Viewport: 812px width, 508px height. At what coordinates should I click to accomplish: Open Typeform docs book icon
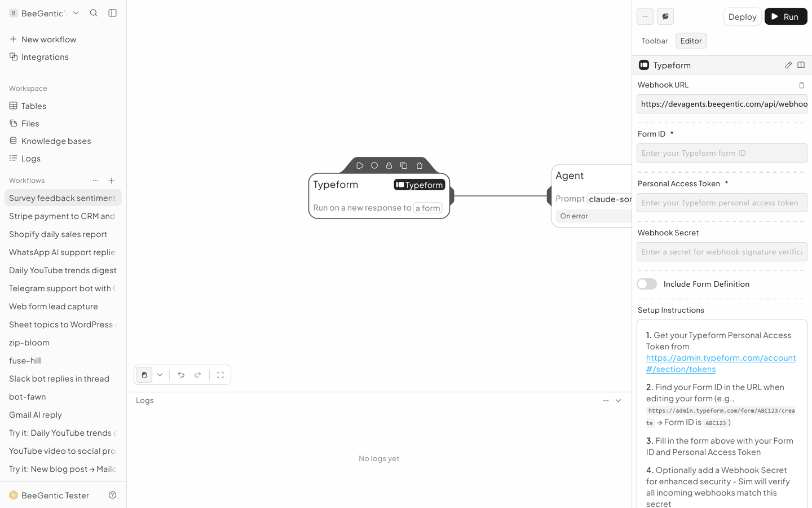point(801,65)
